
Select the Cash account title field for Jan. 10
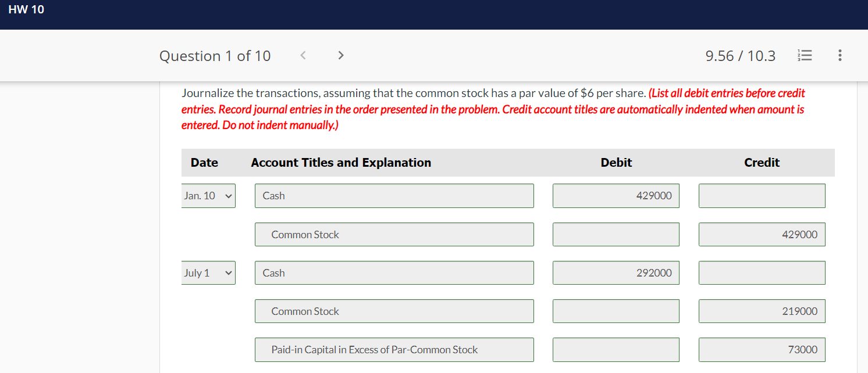click(394, 195)
